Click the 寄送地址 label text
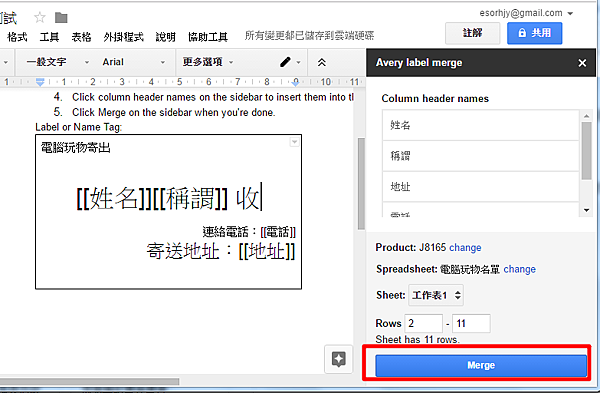The image size is (600, 393). [183, 251]
